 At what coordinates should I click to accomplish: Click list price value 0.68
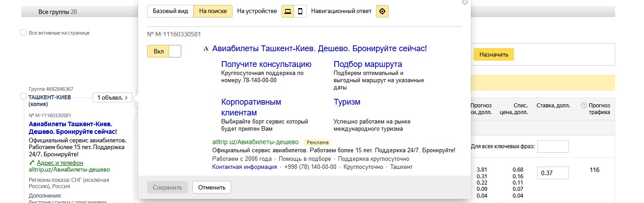[518, 170]
